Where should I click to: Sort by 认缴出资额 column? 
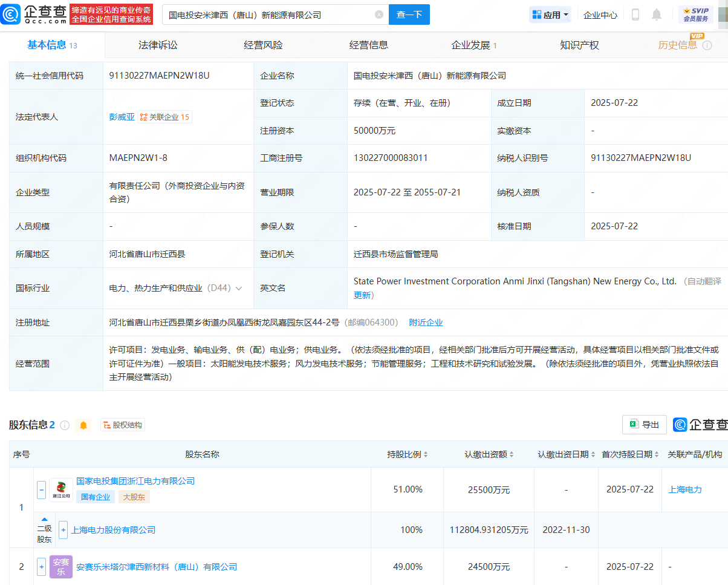coord(512,454)
